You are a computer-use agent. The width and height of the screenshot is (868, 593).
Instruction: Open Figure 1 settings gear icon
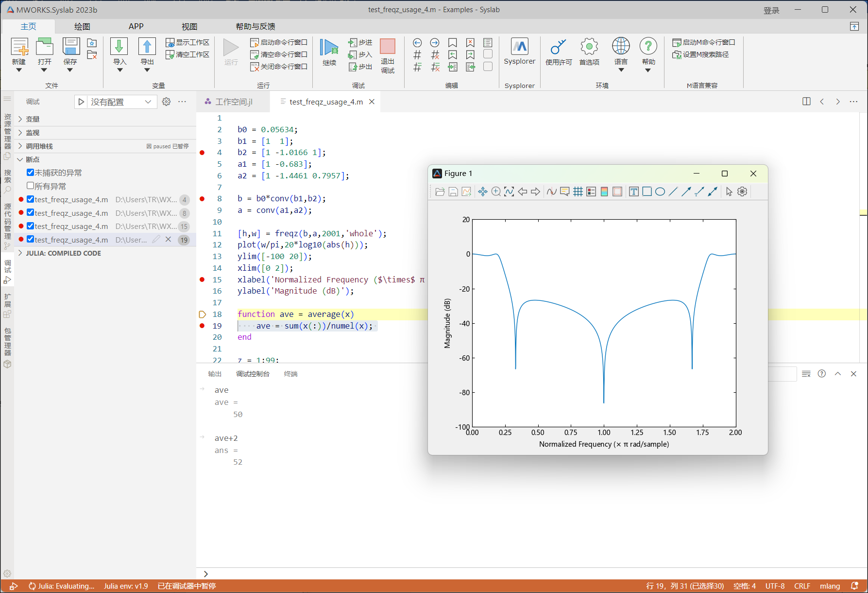[742, 192]
